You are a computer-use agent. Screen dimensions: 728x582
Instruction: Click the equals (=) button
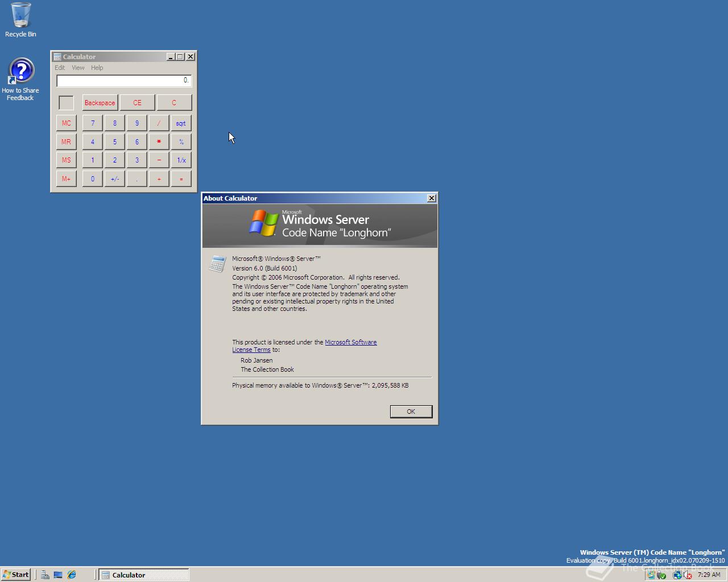pyautogui.click(x=181, y=178)
